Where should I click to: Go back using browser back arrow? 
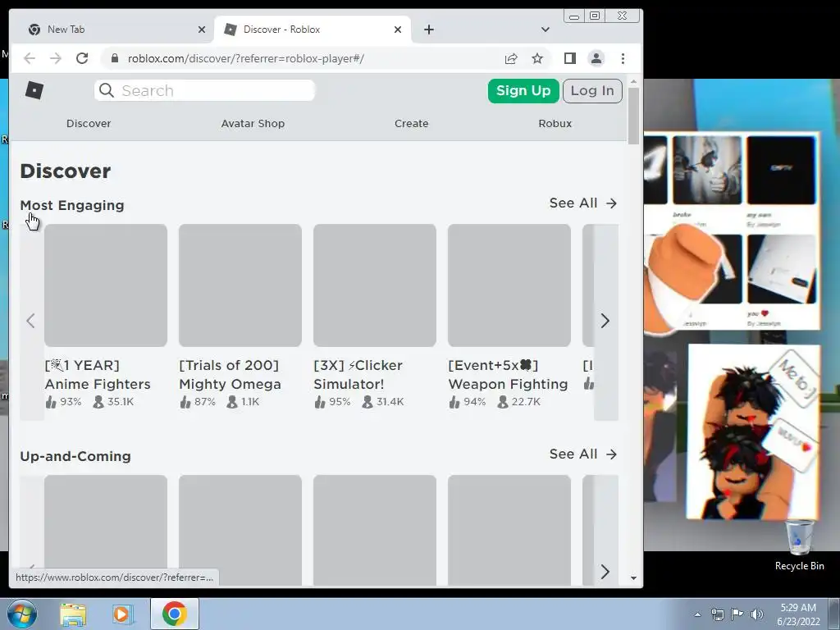tap(30, 58)
